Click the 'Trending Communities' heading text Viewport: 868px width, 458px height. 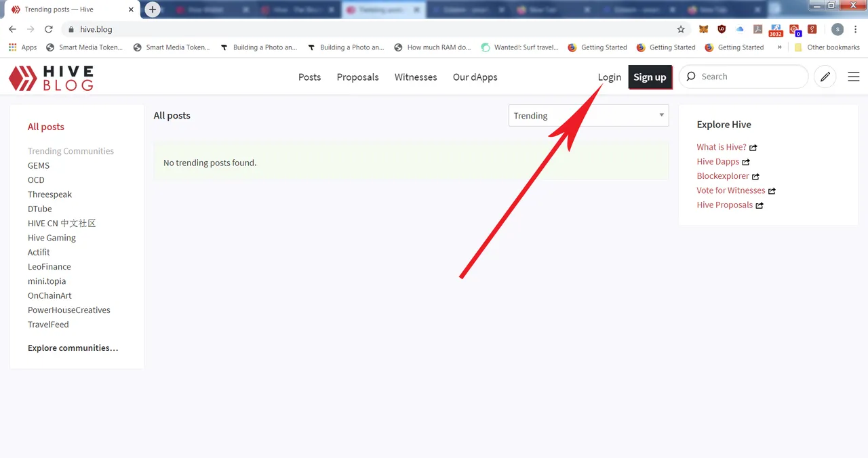click(71, 151)
